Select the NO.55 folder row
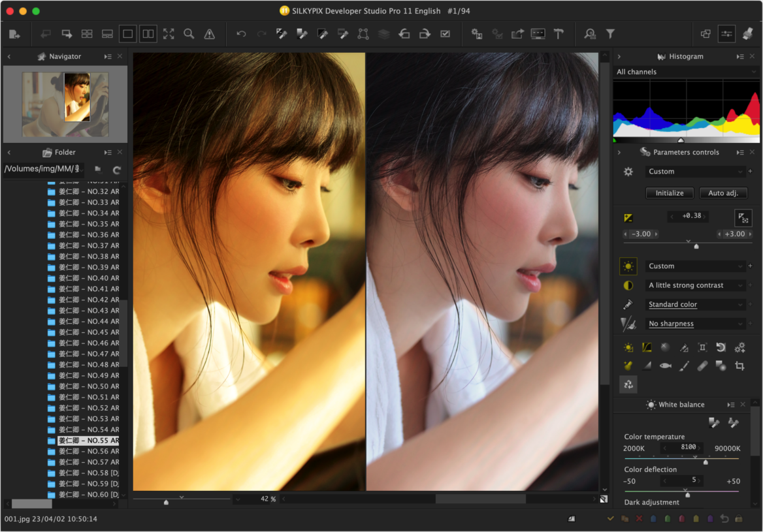The image size is (763, 532). 84,441
